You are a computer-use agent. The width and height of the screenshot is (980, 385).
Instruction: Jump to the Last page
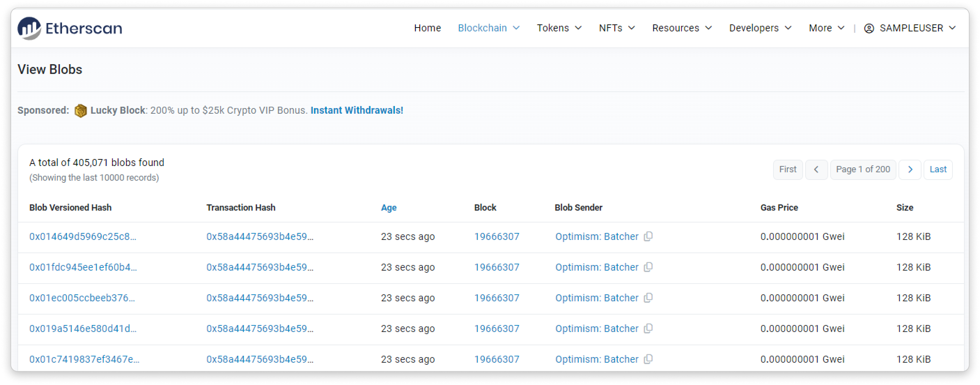[938, 169]
